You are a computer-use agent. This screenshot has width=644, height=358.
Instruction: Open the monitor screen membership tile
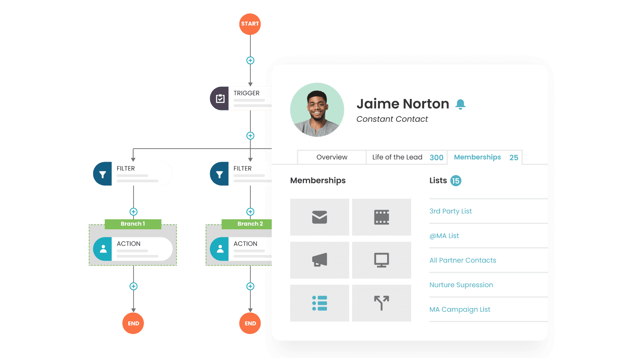pyautogui.click(x=381, y=260)
